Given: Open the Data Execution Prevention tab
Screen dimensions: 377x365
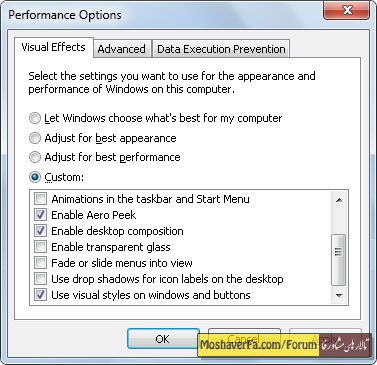Looking at the screenshot, I should tap(221, 49).
